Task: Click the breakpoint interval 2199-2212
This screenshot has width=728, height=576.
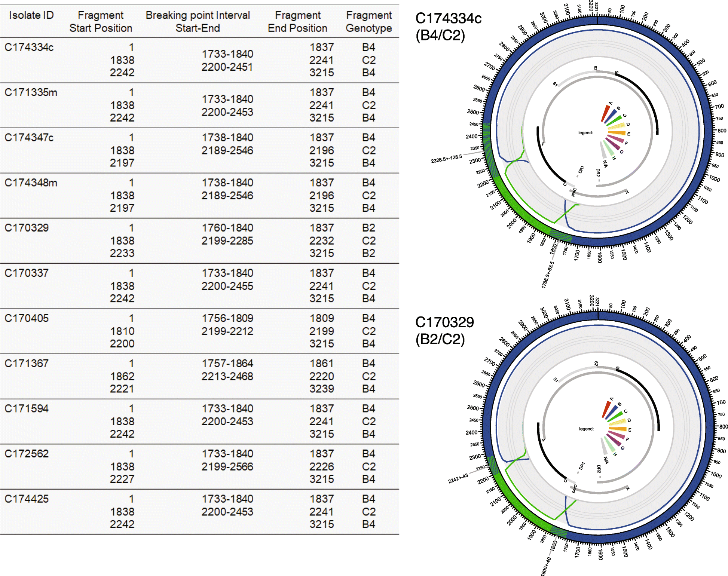Action: click(x=227, y=331)
